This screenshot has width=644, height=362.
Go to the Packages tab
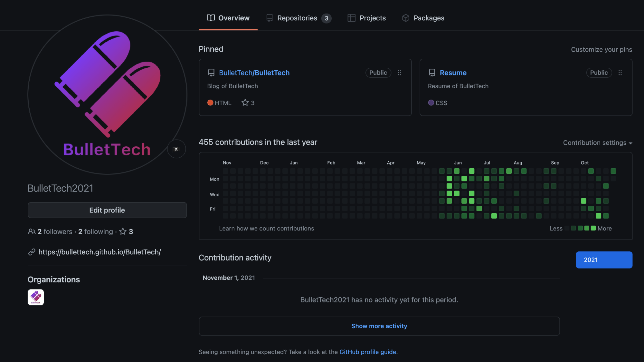(423, 18)
